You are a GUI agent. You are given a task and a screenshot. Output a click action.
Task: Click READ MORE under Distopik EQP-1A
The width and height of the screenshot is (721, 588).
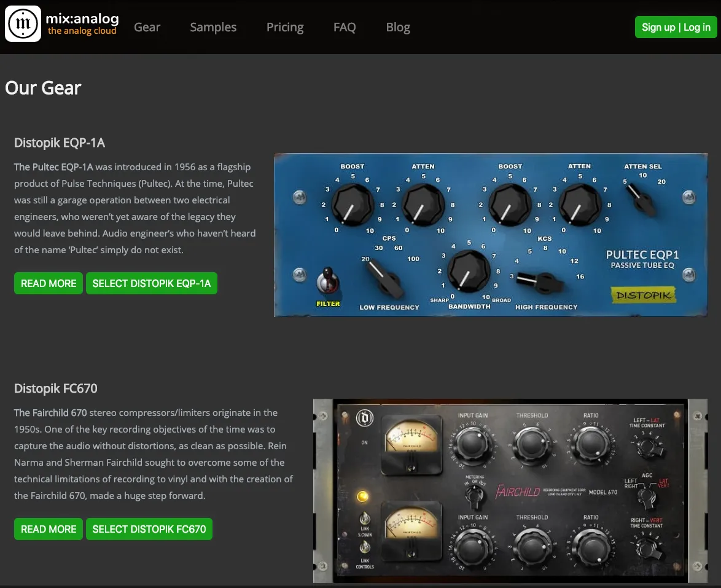(49, 283)
